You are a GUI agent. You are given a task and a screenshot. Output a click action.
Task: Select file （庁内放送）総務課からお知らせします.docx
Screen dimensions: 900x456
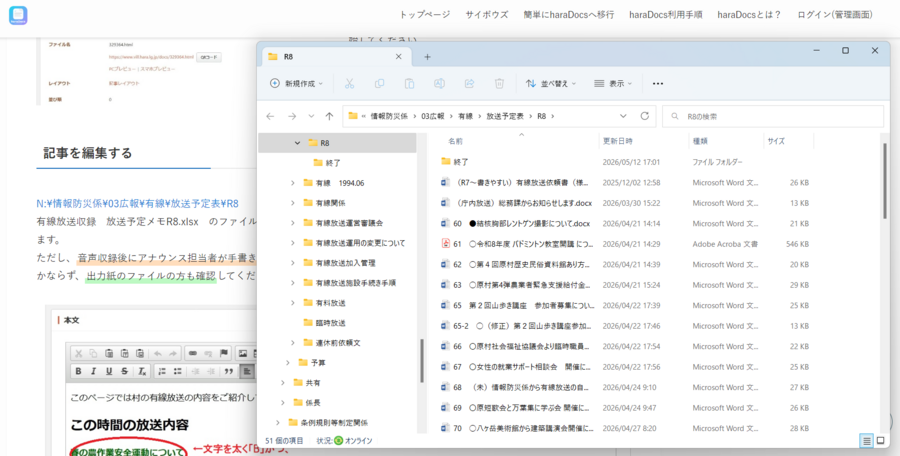tap(525, 203)
